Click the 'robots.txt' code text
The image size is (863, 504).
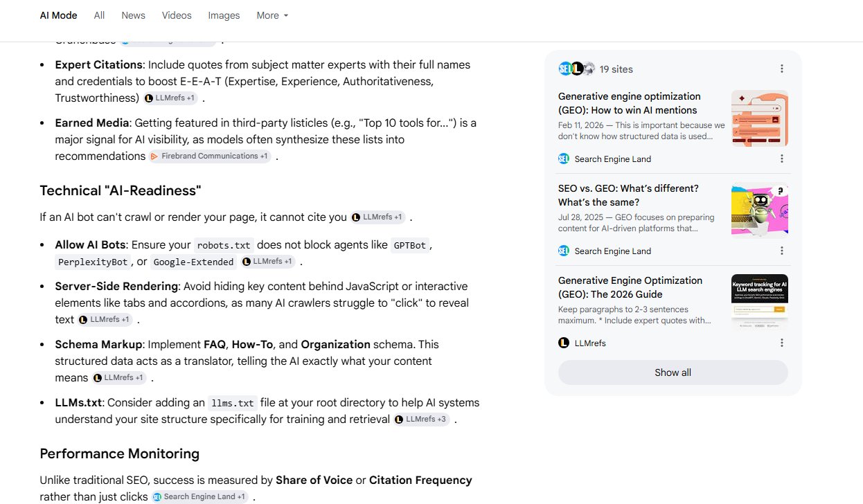(x=224, y=246)
